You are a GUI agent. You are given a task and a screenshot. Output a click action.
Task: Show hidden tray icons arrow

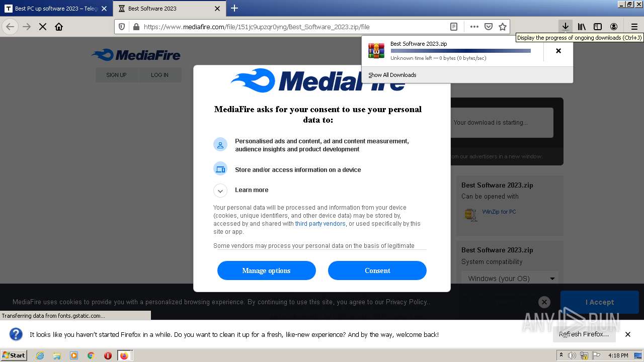coord(561,355)
